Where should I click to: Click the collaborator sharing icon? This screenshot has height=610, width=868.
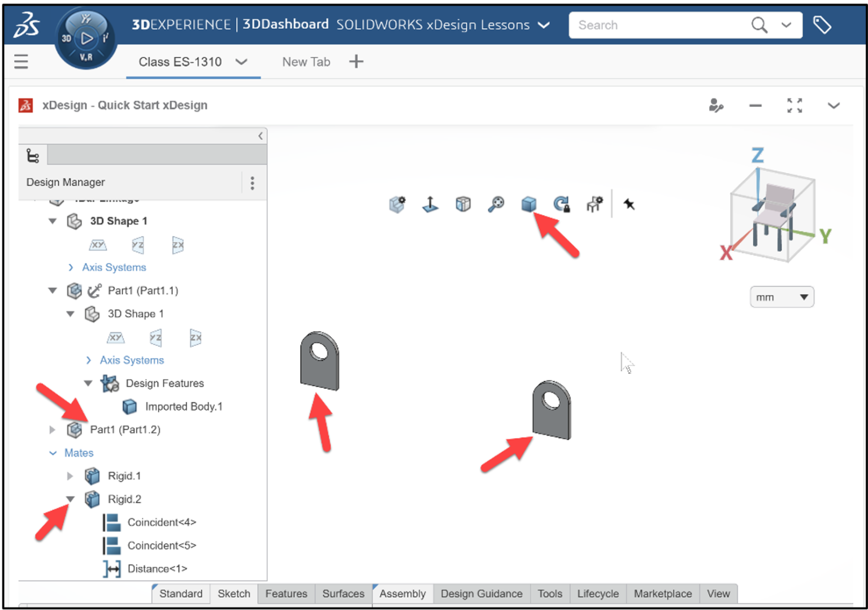[716, 105]
